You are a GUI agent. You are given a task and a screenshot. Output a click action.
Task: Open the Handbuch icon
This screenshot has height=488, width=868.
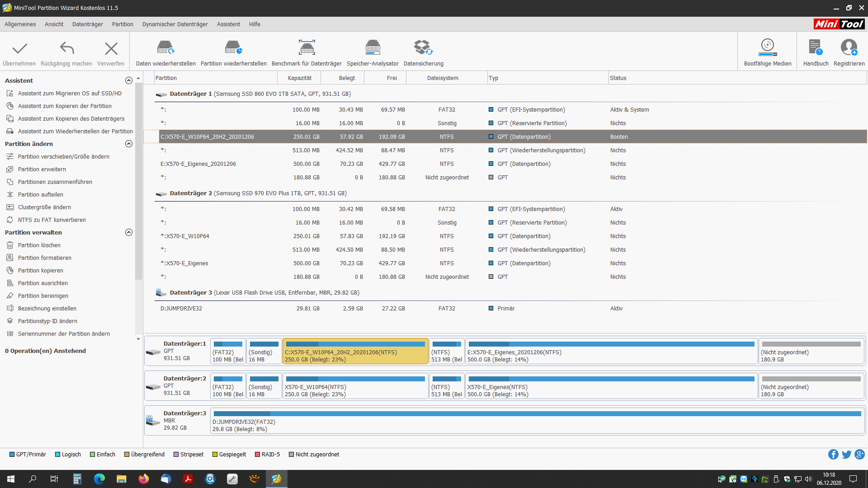pyautogui.click(x=816, y=47)
